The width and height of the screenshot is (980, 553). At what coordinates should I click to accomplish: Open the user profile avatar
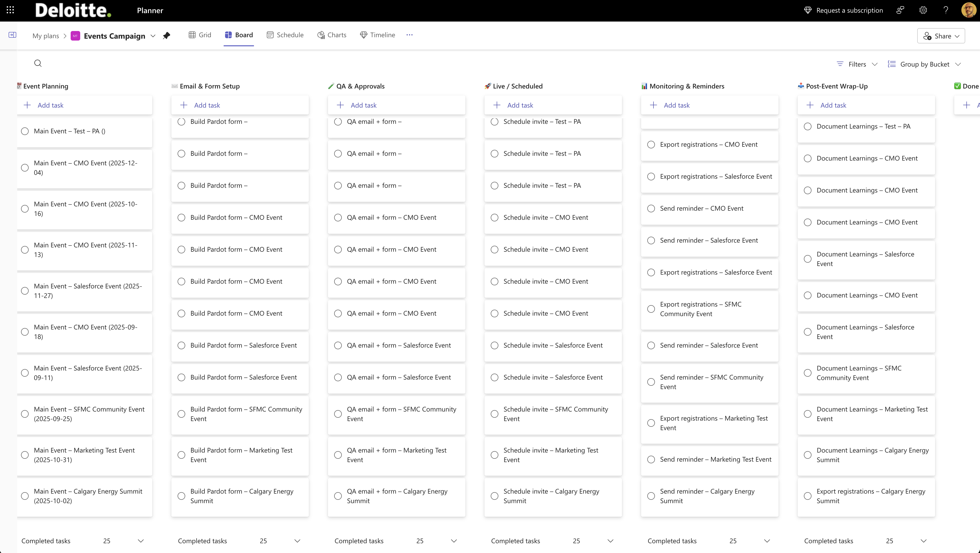click(969, 10)
